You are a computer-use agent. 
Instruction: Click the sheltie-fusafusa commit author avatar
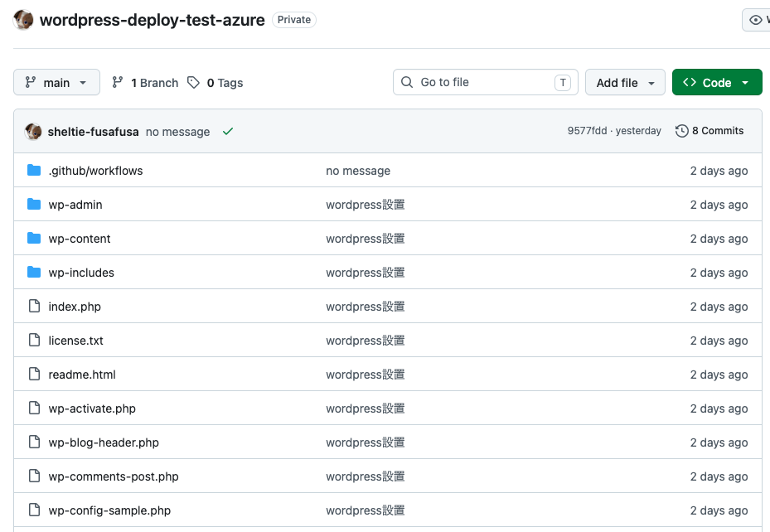[x=33, y=132]
